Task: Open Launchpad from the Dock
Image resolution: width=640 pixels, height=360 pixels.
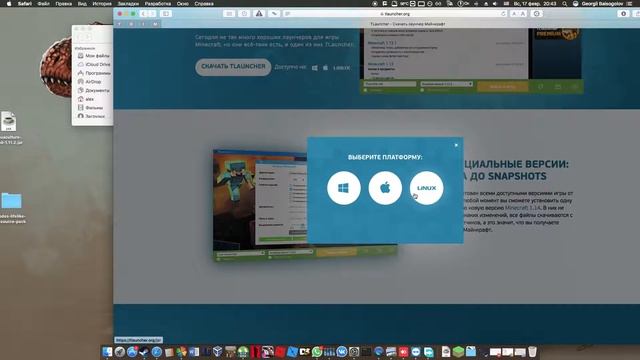Action: [120, 352]
